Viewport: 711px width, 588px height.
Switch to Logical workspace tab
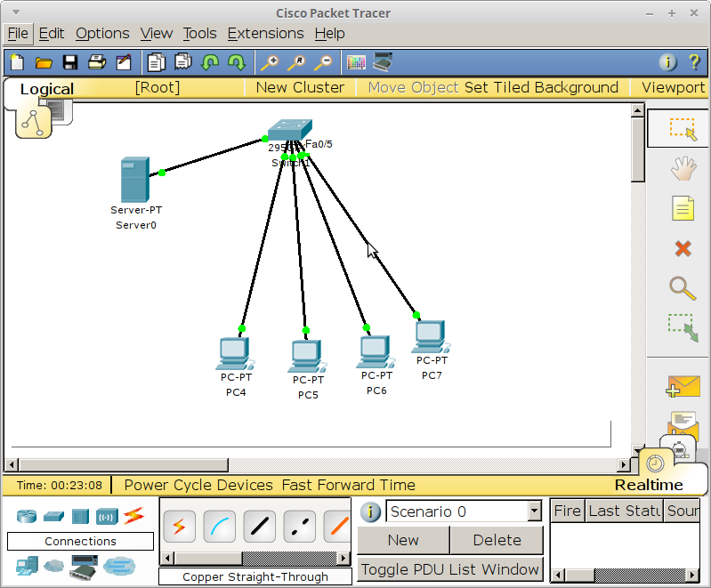click(46, 89)
